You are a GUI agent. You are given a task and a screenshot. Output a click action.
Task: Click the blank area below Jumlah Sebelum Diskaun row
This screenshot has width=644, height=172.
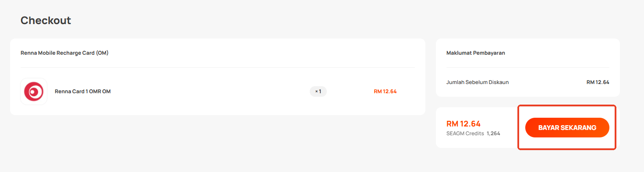(528, 91)
